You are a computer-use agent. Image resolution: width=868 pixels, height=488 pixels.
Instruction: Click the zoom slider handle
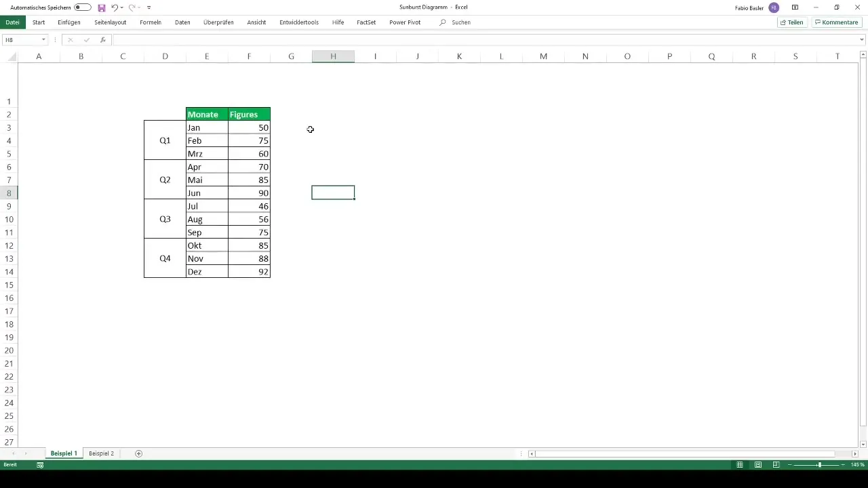(819, 465)
